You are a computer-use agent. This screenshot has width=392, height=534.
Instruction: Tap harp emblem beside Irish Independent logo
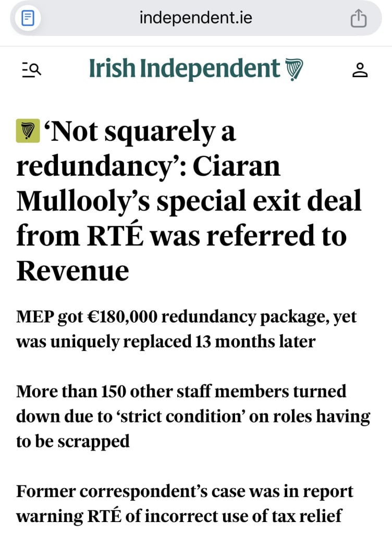tap(293, 69)
